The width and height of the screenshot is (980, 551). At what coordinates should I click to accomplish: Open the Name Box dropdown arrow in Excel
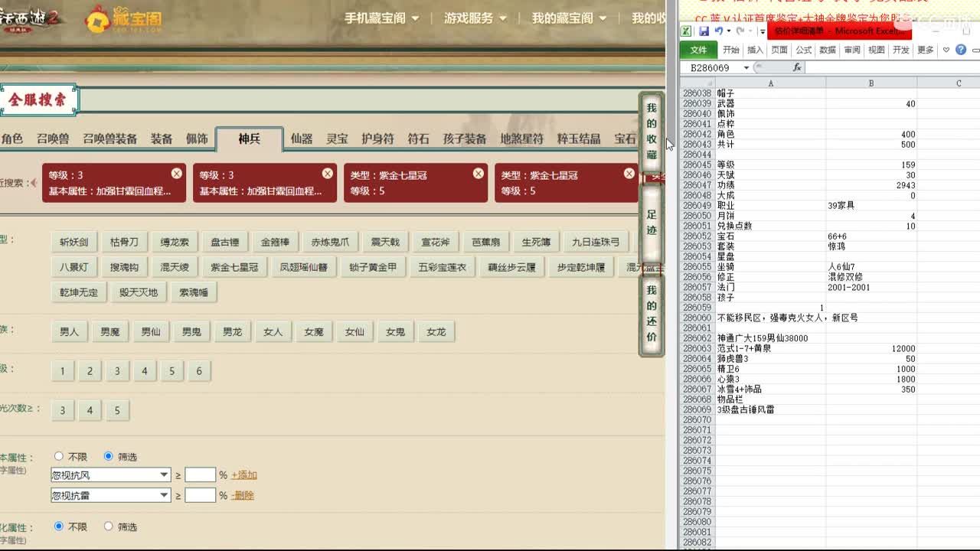(746, 68)
